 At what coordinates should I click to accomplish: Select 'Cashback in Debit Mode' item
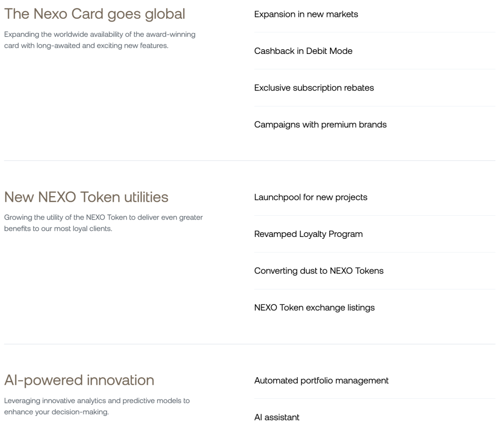click(x=303, y=51)
